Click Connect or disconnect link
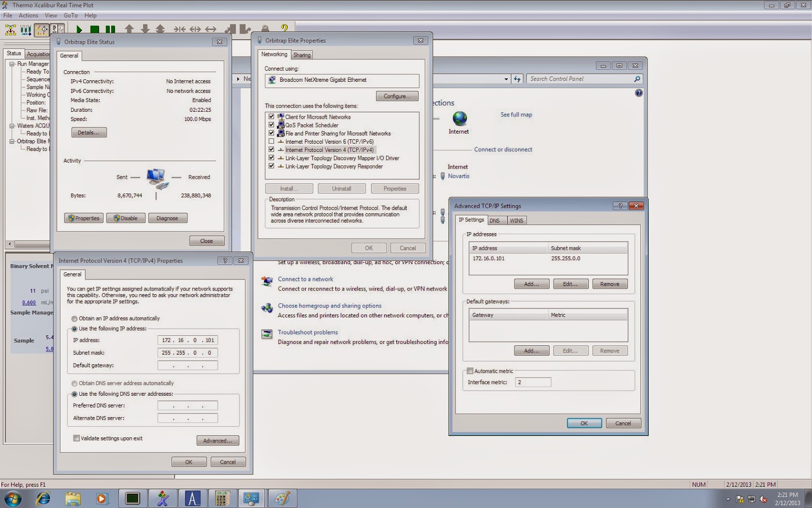812x508 pixels. tap(503, 150)
